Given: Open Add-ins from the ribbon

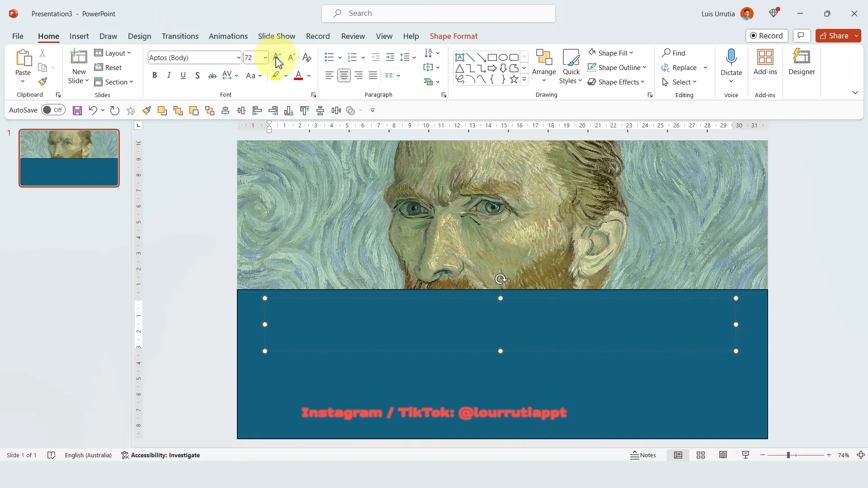Looking at the screenshot, I should tap(765, 62).
